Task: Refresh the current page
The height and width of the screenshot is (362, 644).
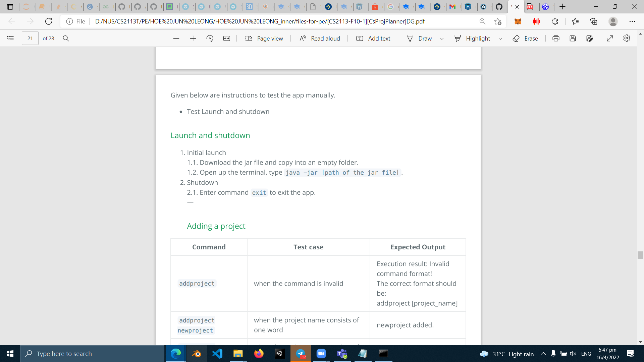Action: pos(49,21)
